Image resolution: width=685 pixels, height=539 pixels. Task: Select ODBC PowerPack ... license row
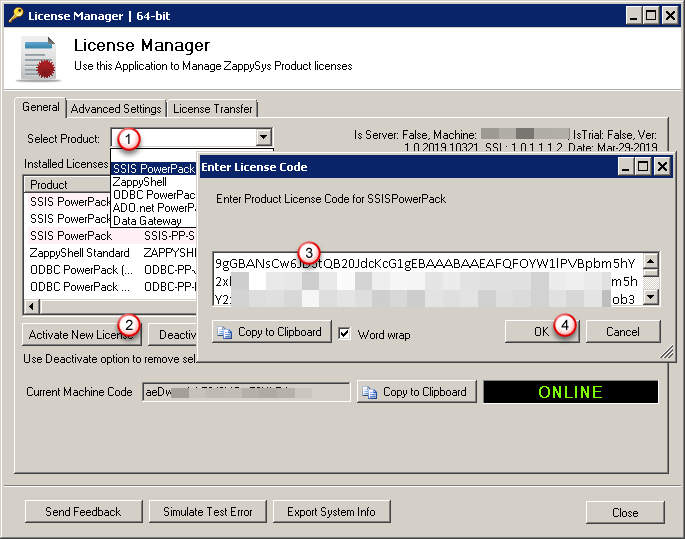point(112,287)
